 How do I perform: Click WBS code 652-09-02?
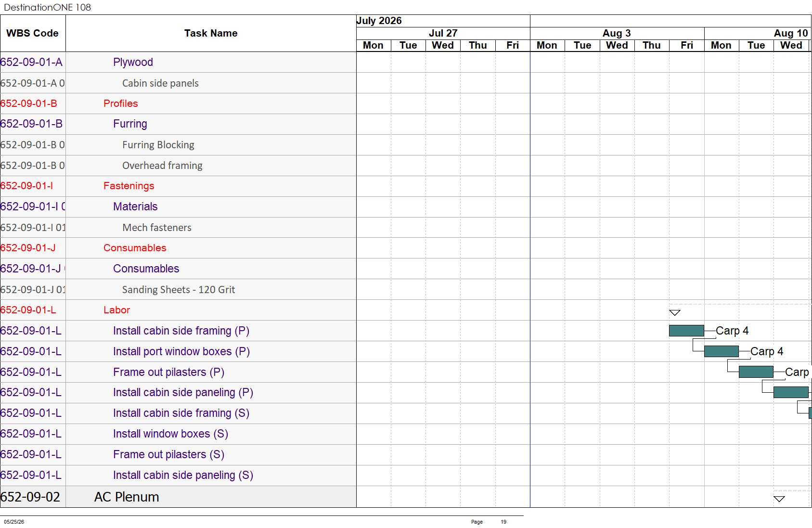click(30, 497)
